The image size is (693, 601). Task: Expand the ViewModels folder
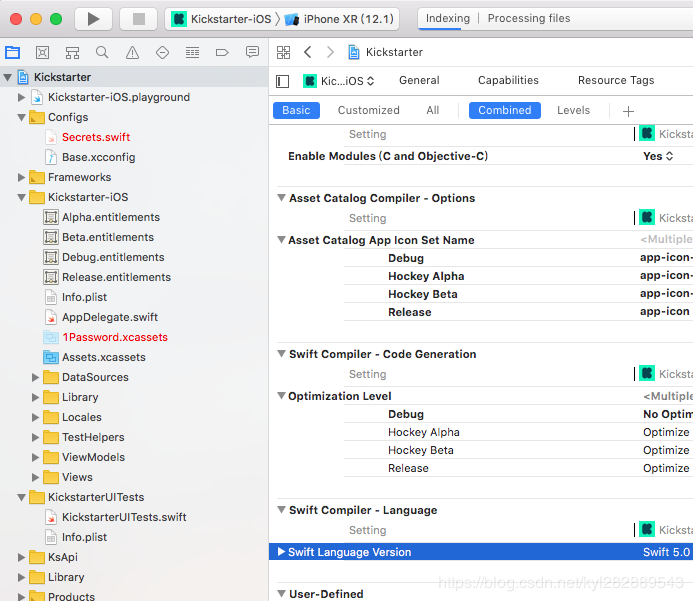35,457
